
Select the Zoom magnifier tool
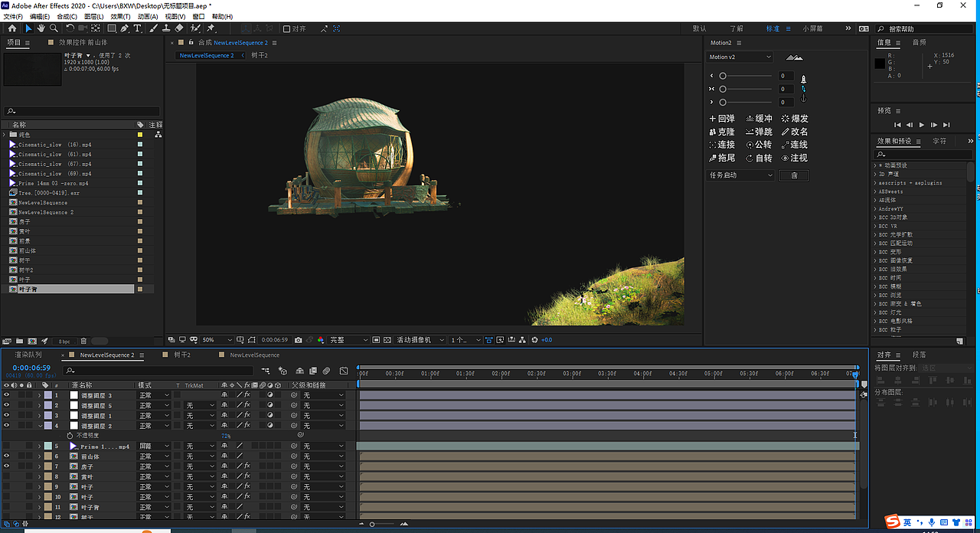pos(52,28)
